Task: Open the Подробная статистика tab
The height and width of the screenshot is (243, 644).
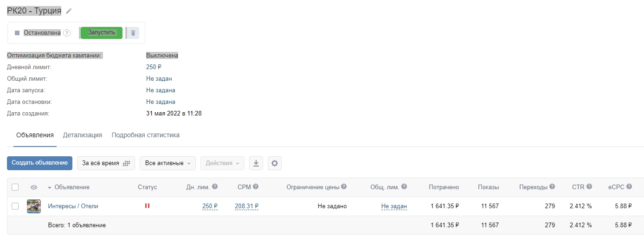Action: [x=145, y=135]
